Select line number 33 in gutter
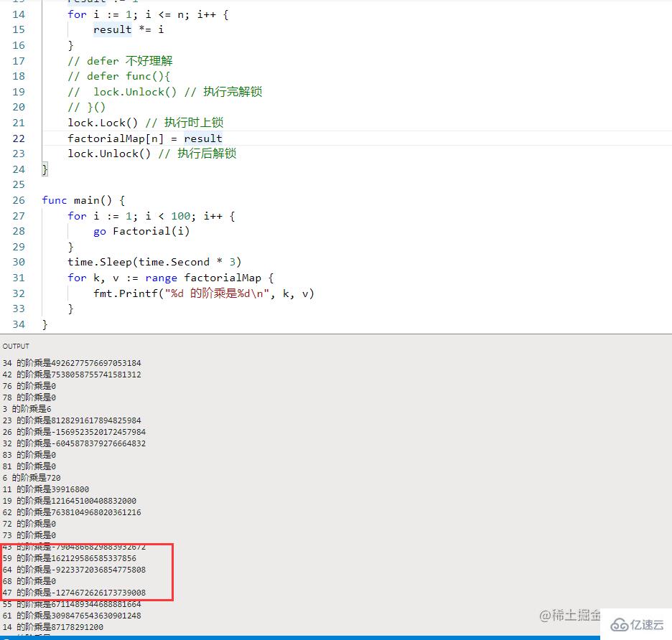This screenshot has width=672, height=640. tap(19, 309)
